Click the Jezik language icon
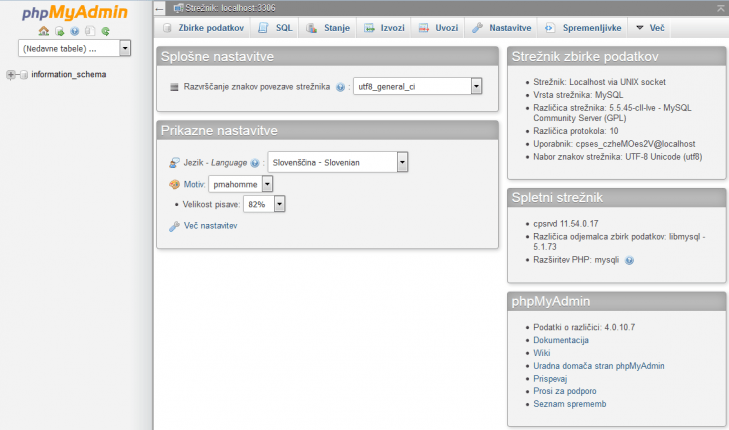The image size is (729, 430). coord(174,163)
